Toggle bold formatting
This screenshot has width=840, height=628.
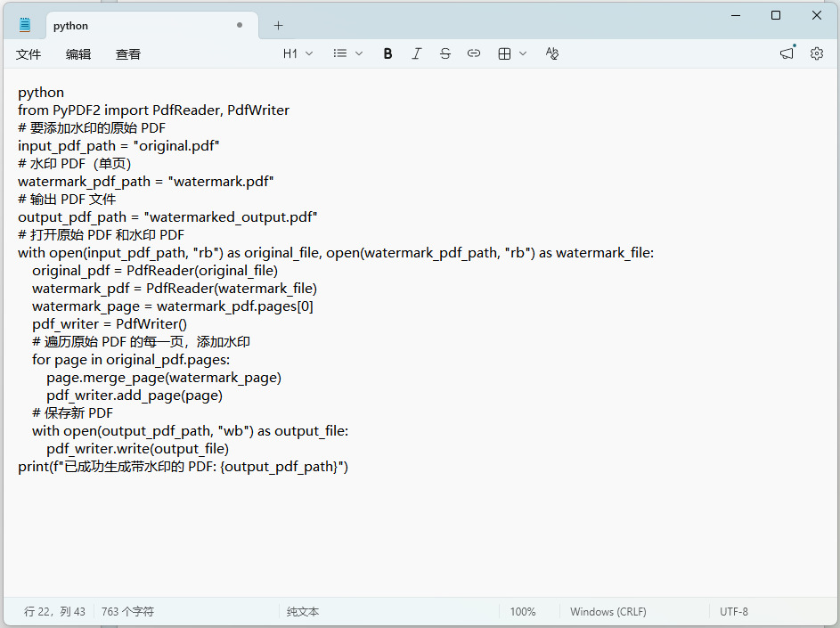point(387,53)
